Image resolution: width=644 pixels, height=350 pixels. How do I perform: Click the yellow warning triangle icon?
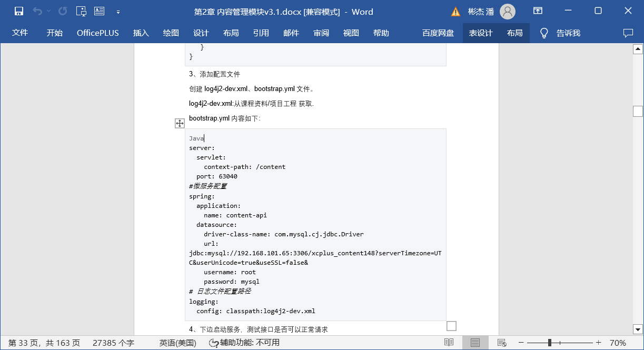click(455, 12)
